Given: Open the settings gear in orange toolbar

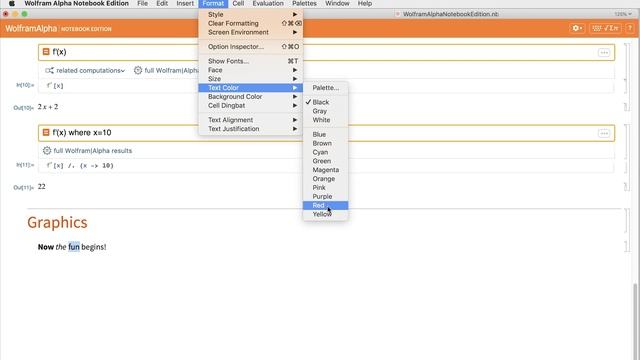Looking at the screenshot, I should (x=577, y=28).
